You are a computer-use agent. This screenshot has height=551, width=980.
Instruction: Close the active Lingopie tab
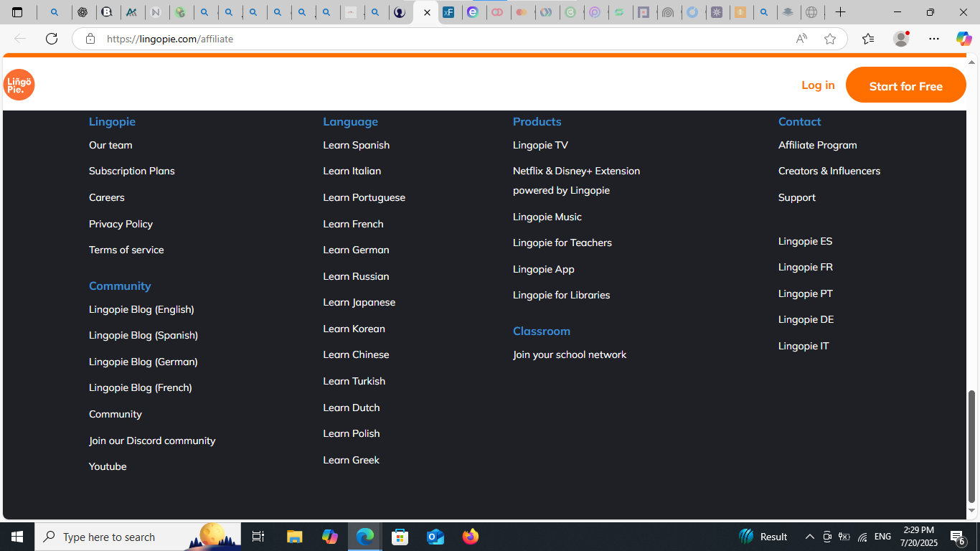pyautogui.click(x=427, y=12)
